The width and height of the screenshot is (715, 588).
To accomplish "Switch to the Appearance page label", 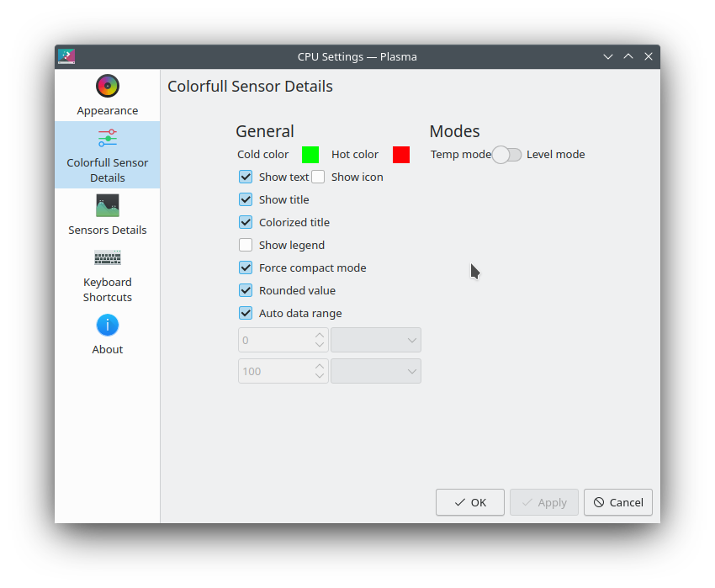I will [x=107, y=111].
